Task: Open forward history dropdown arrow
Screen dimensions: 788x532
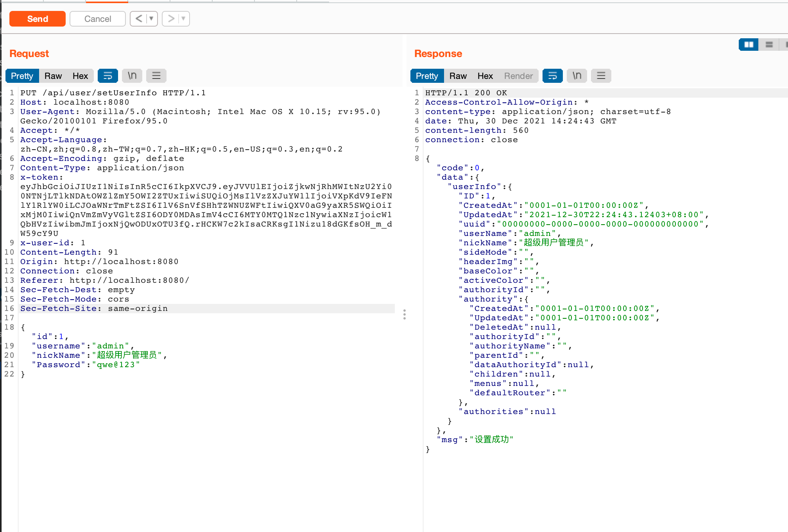Action: click(183, 19)
